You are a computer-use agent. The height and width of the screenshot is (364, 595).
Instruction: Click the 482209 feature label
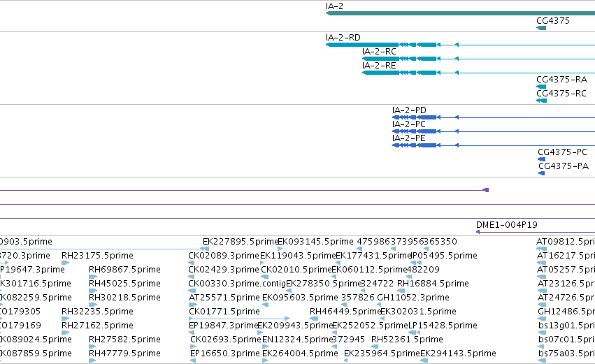[x=423, y=270]
